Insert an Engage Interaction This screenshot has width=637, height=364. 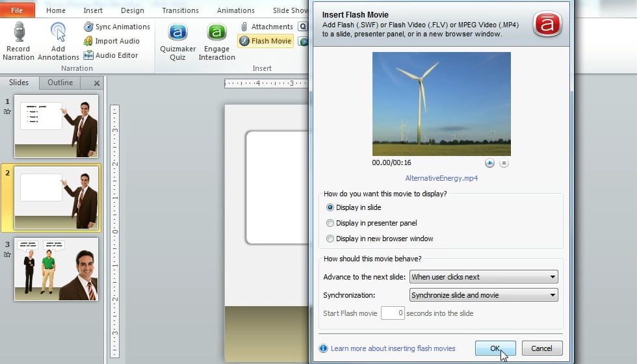click(216, 42)
